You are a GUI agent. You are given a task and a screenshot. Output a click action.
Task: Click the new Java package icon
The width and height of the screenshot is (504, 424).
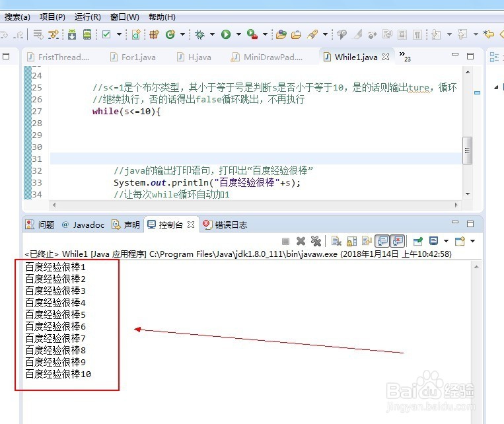155,34
